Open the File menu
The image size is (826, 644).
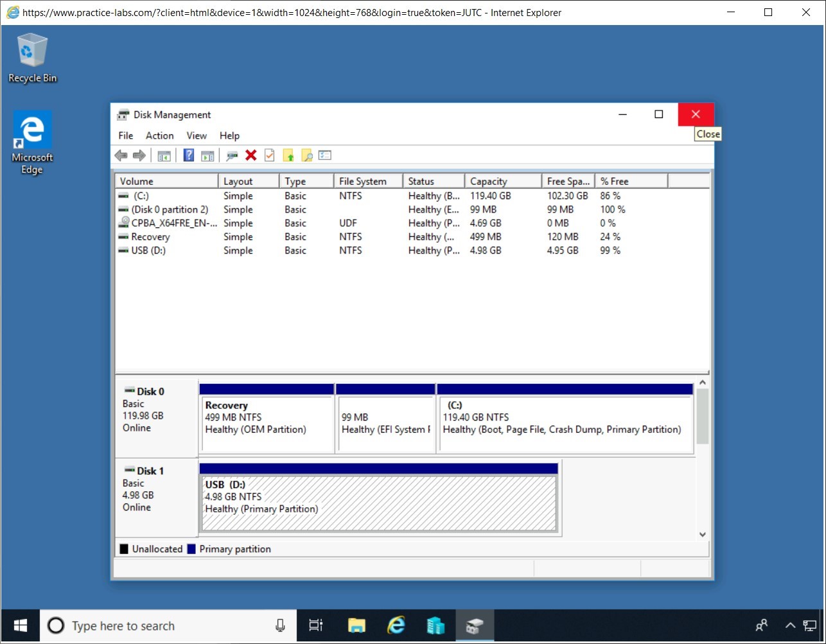pos(126,135)
